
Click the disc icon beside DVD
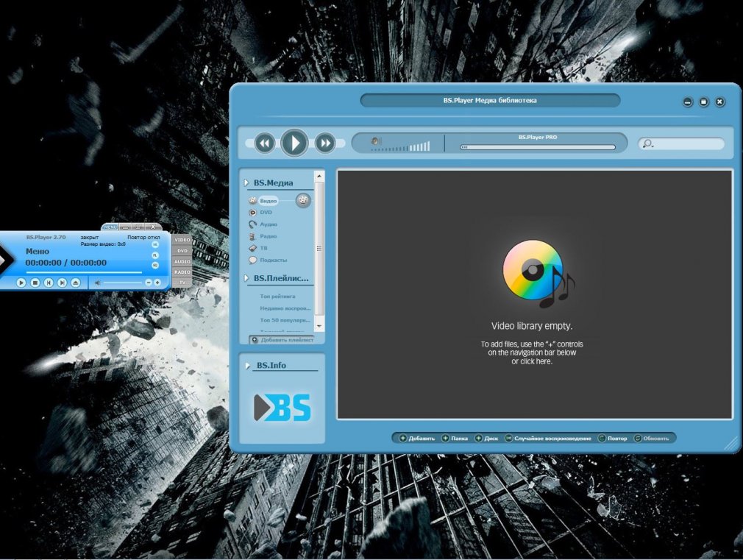coord(252,213)
